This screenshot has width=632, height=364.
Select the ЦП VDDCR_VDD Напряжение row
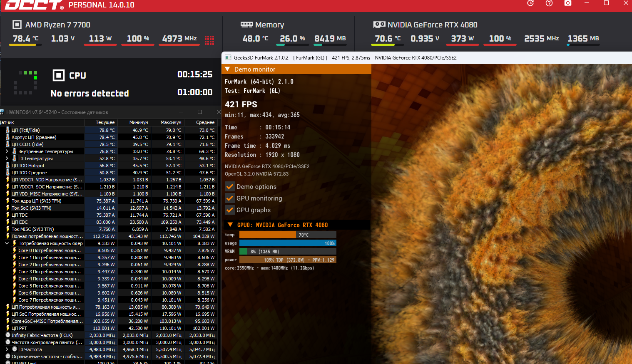click(x=109, y=180)
